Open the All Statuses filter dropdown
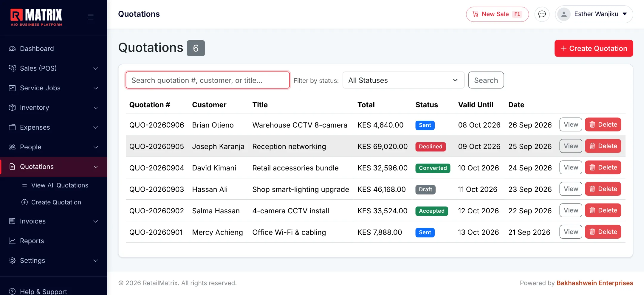This screenshot has width=644, height=295. tap(403, 80)
